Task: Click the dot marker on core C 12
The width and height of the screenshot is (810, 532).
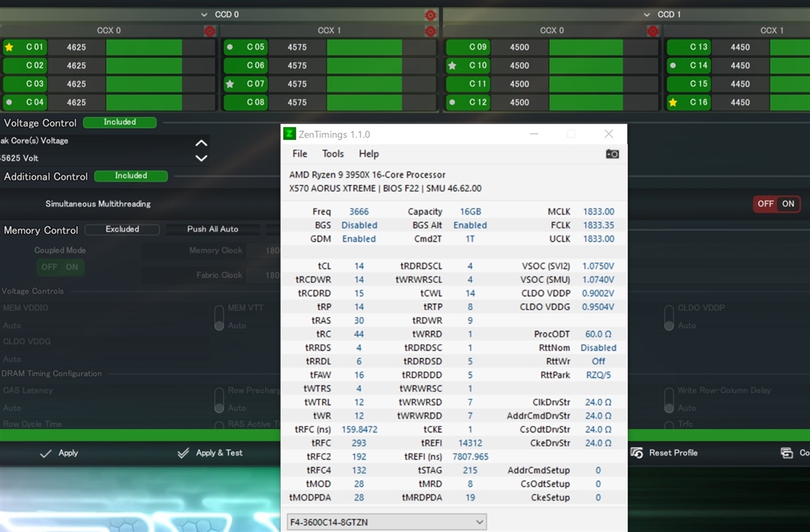Action: [452, 102]
